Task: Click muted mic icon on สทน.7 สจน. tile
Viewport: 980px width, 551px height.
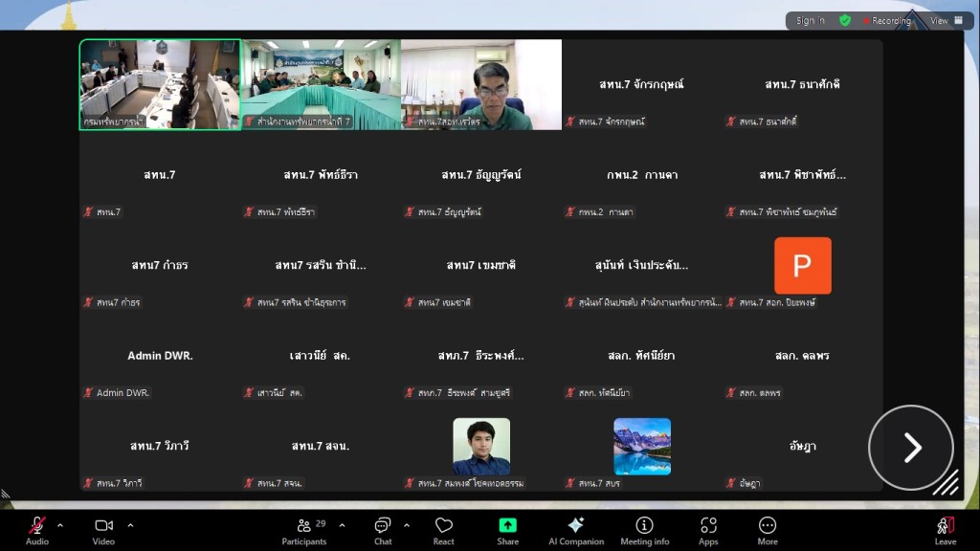Action: pyautogui.click(x=249, y=483)
